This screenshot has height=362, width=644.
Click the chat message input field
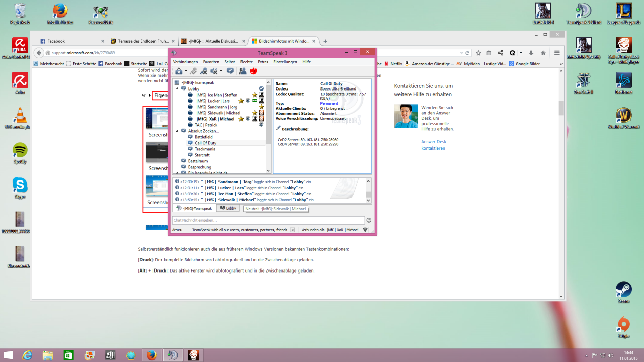268,220
